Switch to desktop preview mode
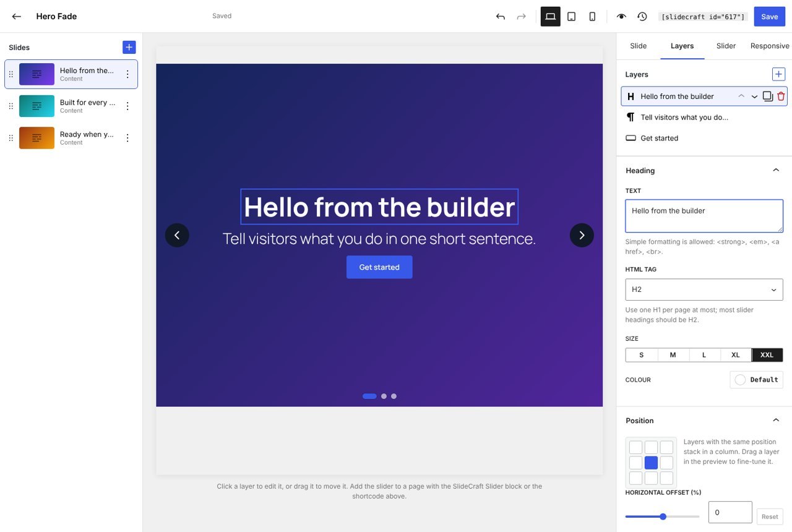 click(551, 17)
